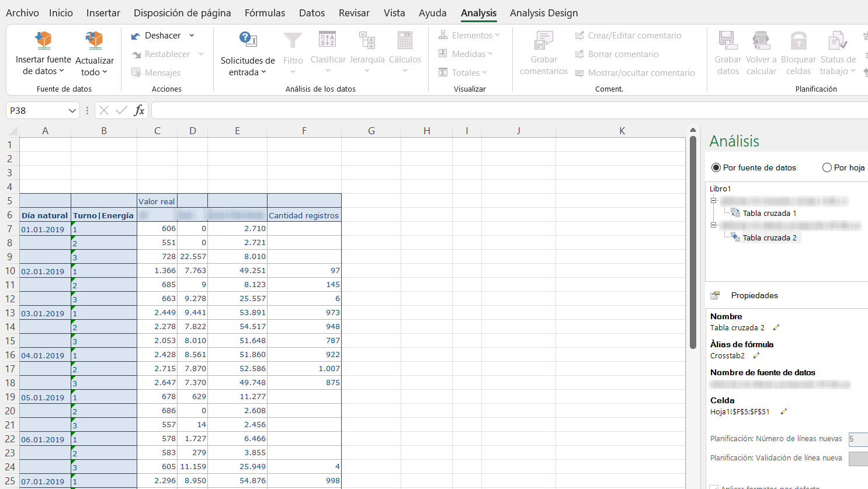The height and width of the screenshot is (489, 868).
Task: Select row 13 header
Action: pyautogui.click(x=10, y=313)
